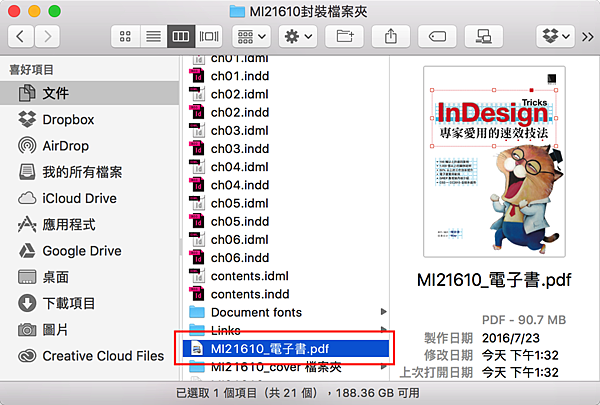Switch to icon view

[x=126, y=37]
